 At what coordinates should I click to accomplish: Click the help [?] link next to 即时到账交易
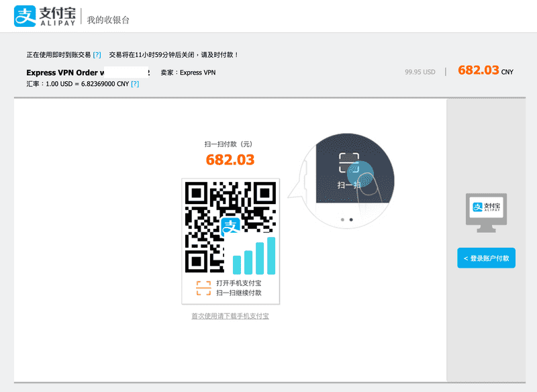pyautogui.click(x=97, y=55)
